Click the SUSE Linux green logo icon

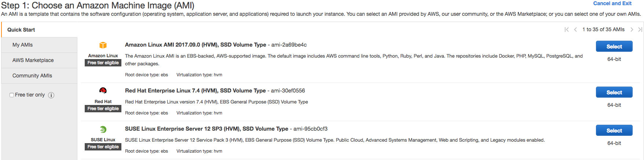[103, 129]
